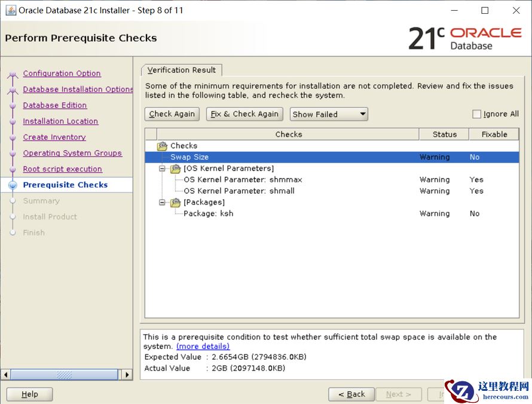The width and height of the screenshot is (532, 404).
Task: Click the [OS Kernel Parameters] group label
Action: click(229, 169)
